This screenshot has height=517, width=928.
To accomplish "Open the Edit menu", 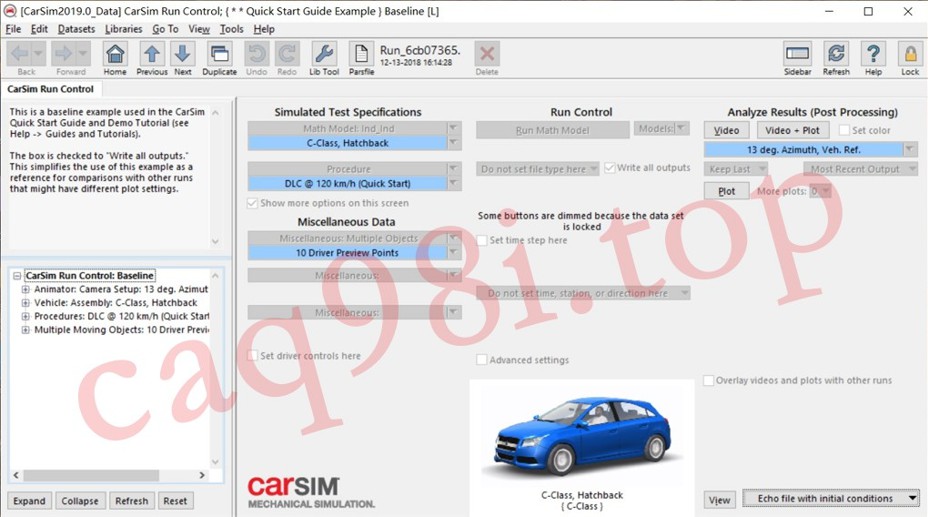I will (x=39, y=29).
